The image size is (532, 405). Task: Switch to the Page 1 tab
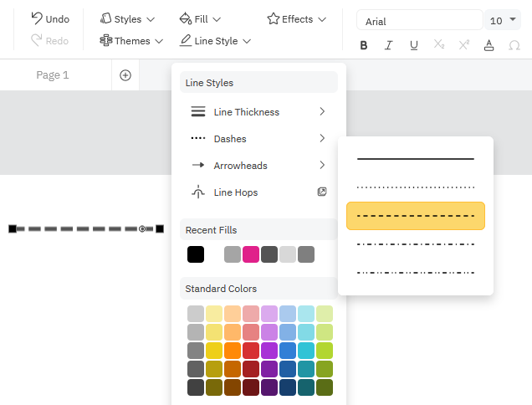coord(53,75)
